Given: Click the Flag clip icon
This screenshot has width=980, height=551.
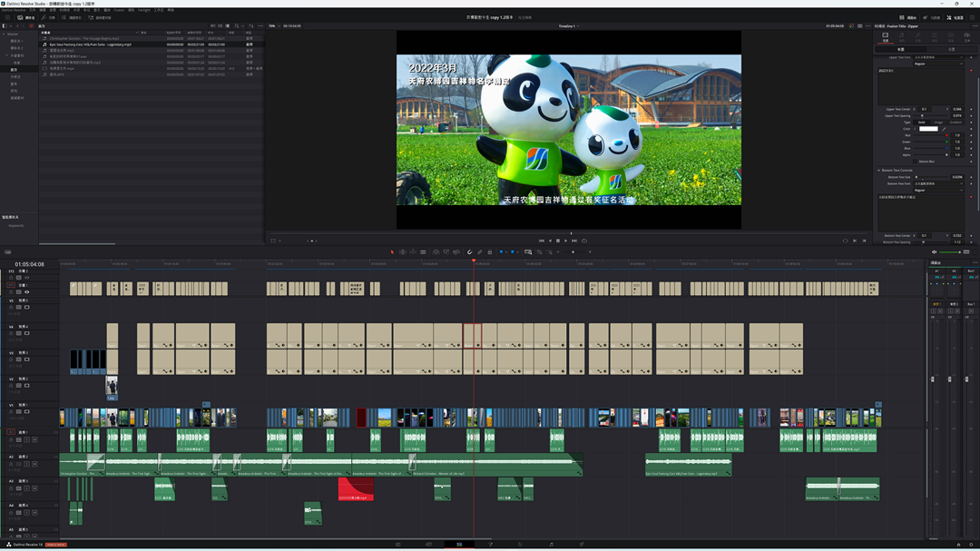Looking at the screenshot, I should (501, 252).
